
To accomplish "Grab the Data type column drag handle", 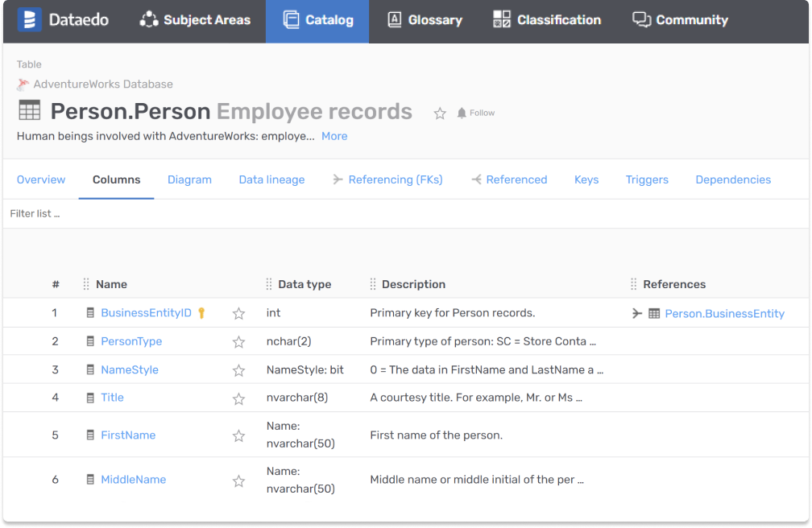I will coord(269,284).
